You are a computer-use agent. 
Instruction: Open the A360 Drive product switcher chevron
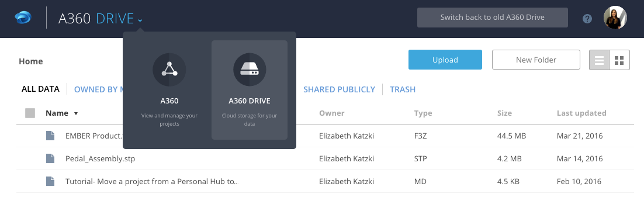[x=140, y=20]
